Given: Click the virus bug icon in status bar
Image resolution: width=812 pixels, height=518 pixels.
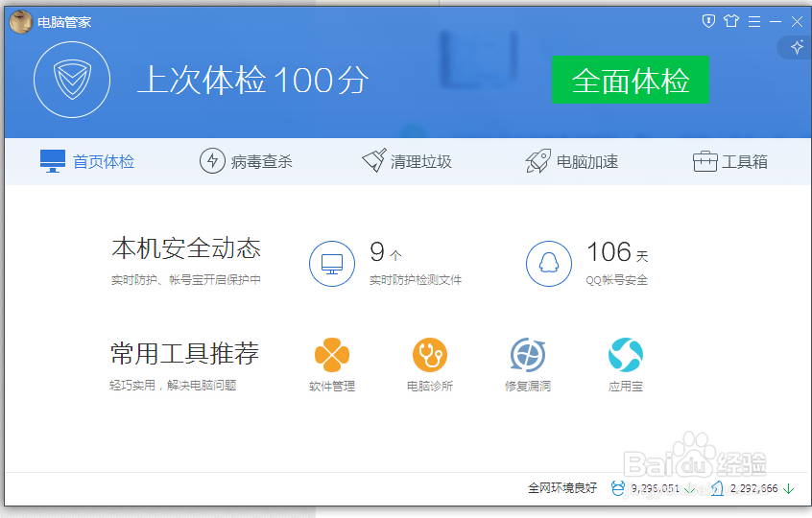Looking at the screenshot, I should tap(618, 488).
